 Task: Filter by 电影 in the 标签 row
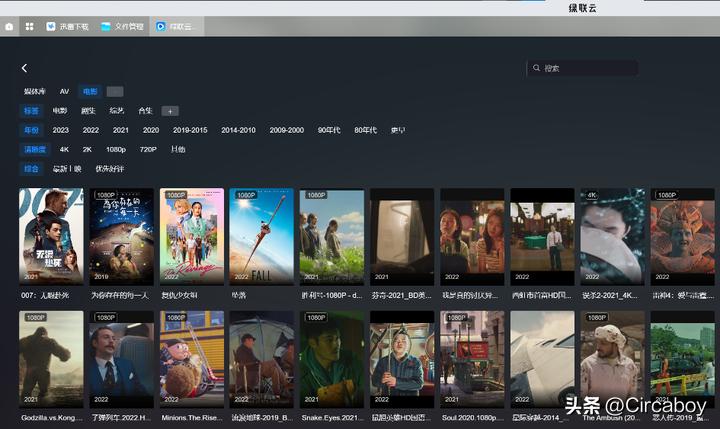60,111
